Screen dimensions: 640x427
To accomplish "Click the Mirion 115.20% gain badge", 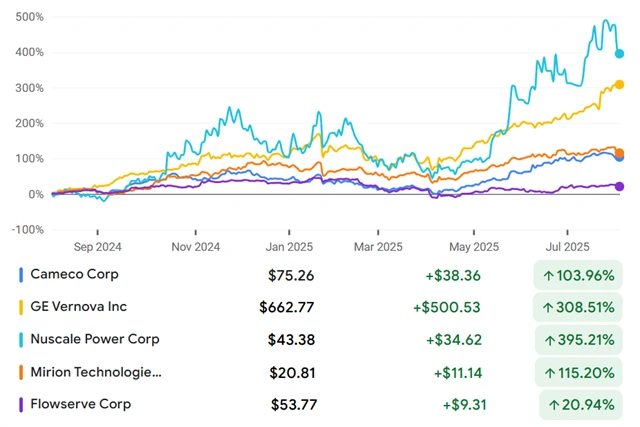I will 577,372.
